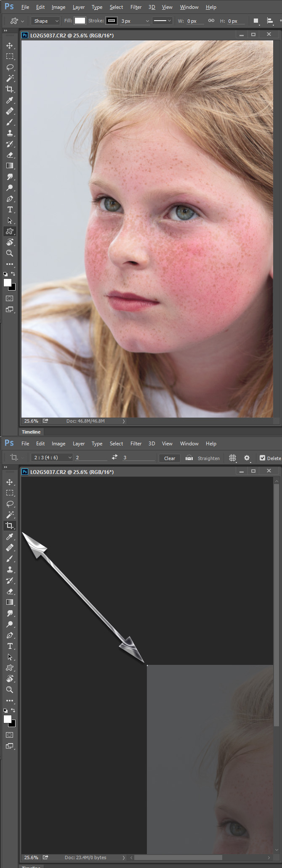Open path operations menu in shape options bar
282x868 pixels.
(256, 21)
